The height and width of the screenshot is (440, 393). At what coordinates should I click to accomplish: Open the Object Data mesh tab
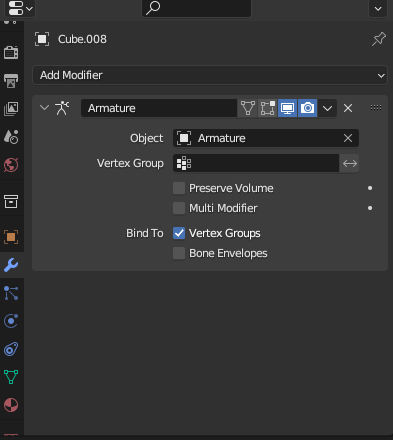(11, 377)
